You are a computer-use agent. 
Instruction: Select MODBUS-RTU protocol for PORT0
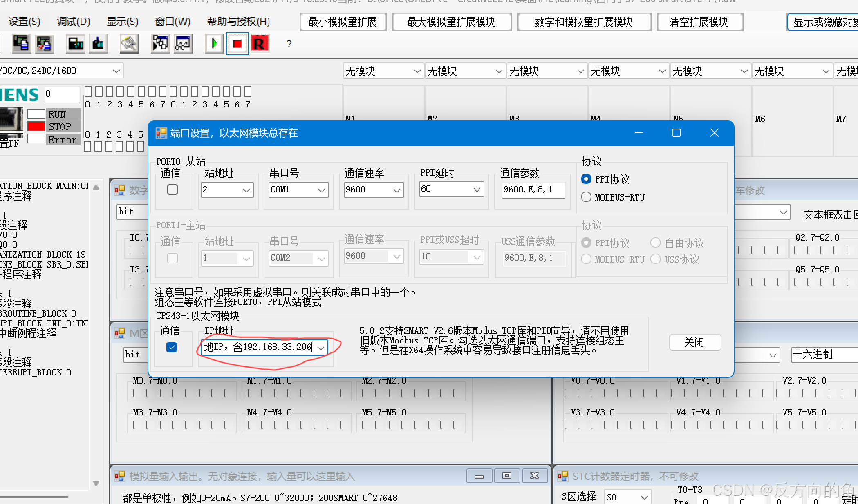(x=586, y=197)
